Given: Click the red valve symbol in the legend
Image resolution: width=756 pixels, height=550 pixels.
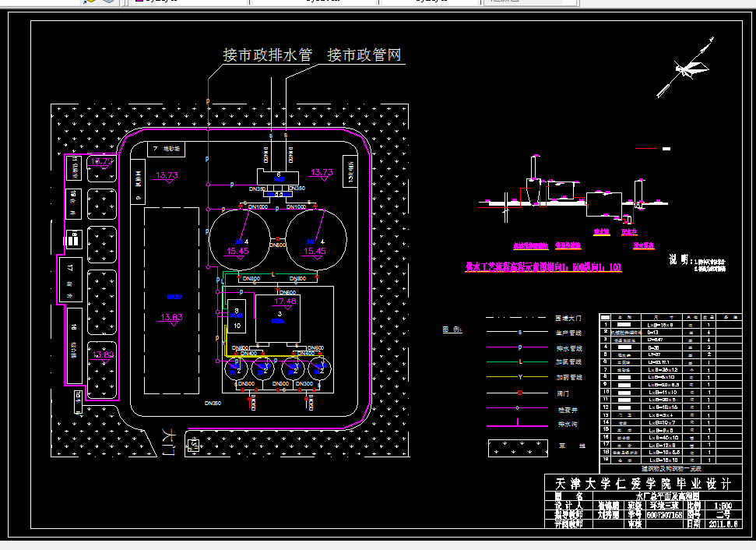Looking at the screenshot, I should (x=519, y=393).
